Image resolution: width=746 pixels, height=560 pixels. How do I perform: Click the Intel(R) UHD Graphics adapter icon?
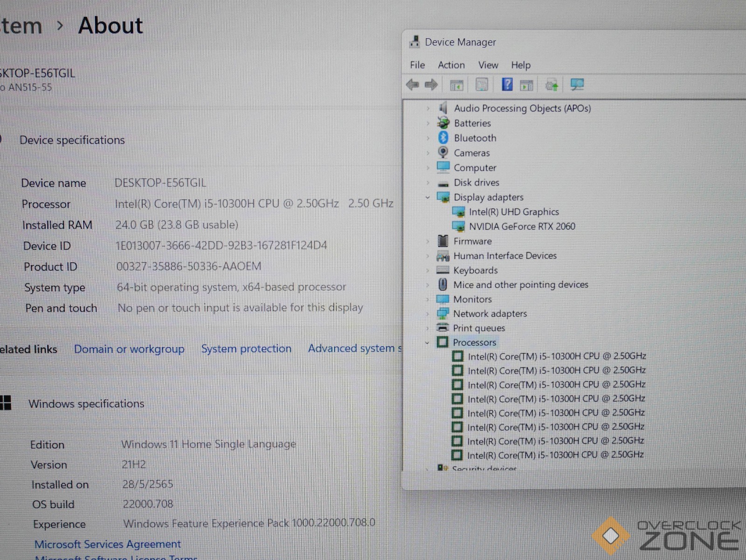click(x=458, y=212)
